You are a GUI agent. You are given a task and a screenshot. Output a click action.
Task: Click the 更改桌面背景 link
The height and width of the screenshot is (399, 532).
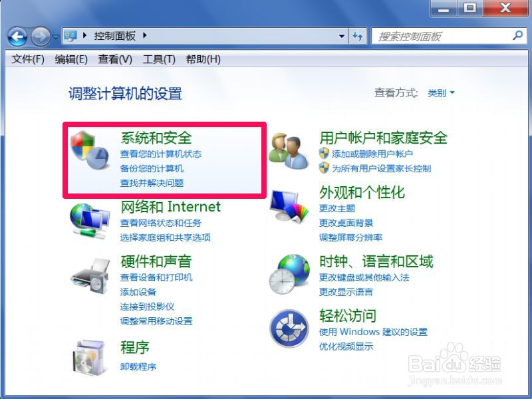coord(346,223)
